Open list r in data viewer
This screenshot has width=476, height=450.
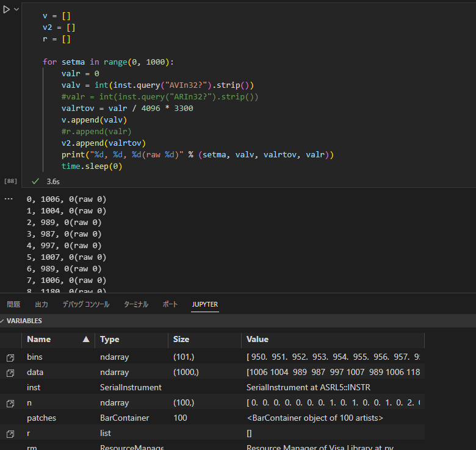(x=10, y=433)
